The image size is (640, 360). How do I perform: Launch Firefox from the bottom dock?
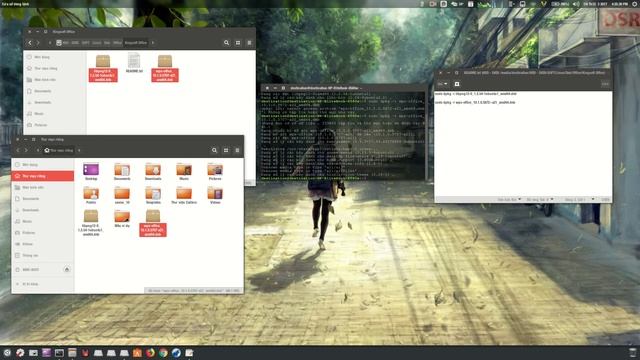pos(150,353)
